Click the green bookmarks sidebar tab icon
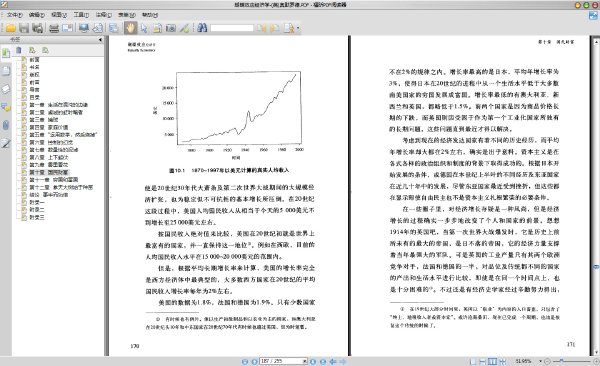The width and height of the screenshot is (600, 366). point(6,53)
